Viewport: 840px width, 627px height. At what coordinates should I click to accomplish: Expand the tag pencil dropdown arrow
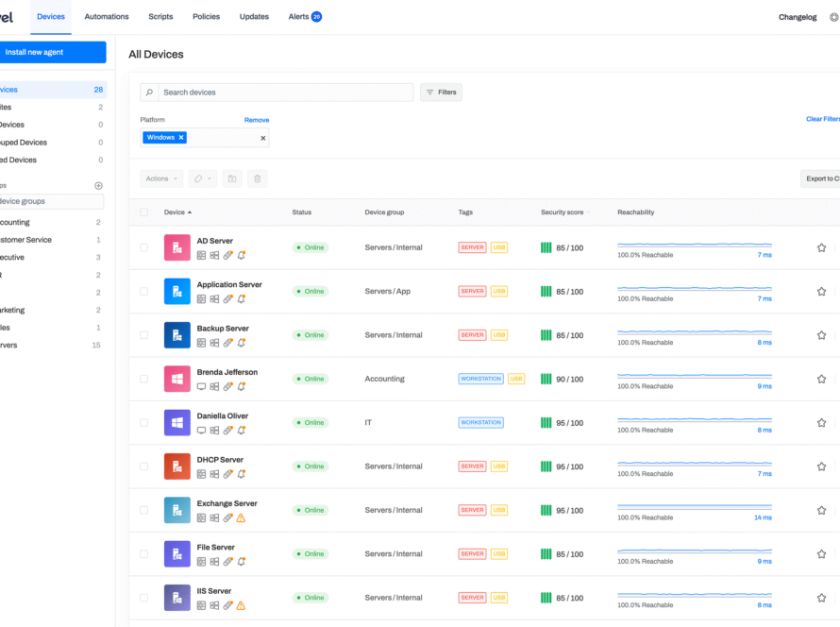coord(207,178)
